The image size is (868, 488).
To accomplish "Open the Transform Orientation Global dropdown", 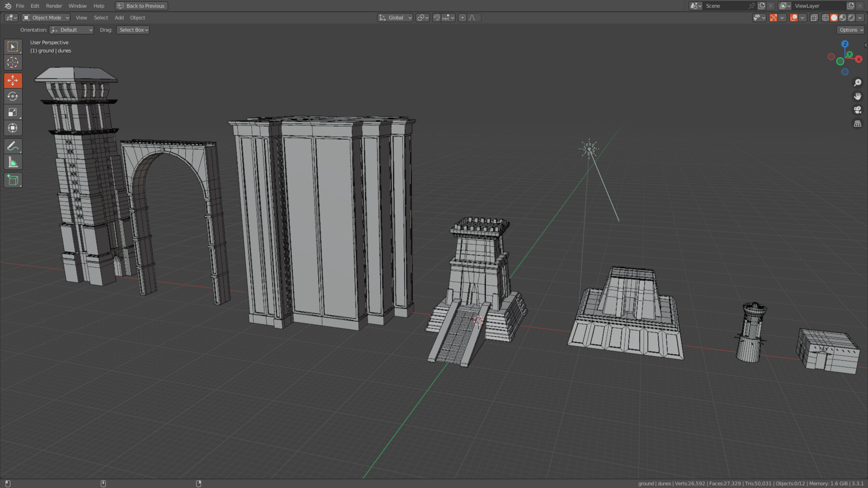I will point(394,17).
